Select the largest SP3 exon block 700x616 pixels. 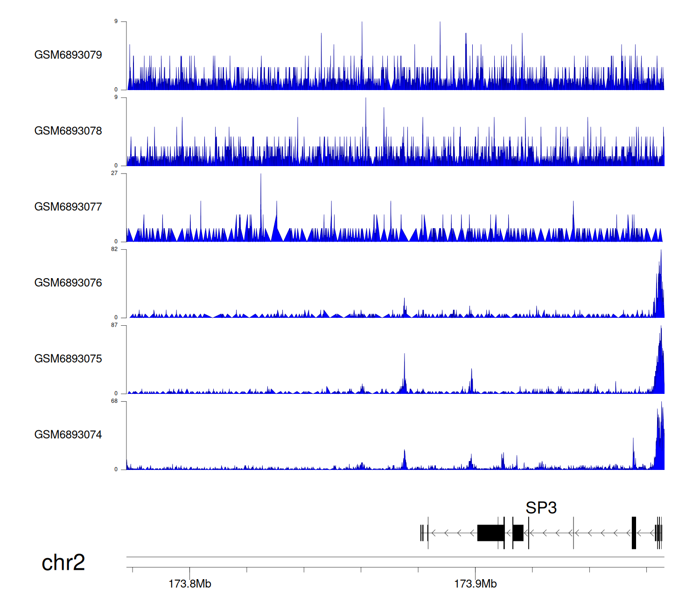tap(490, 533)
